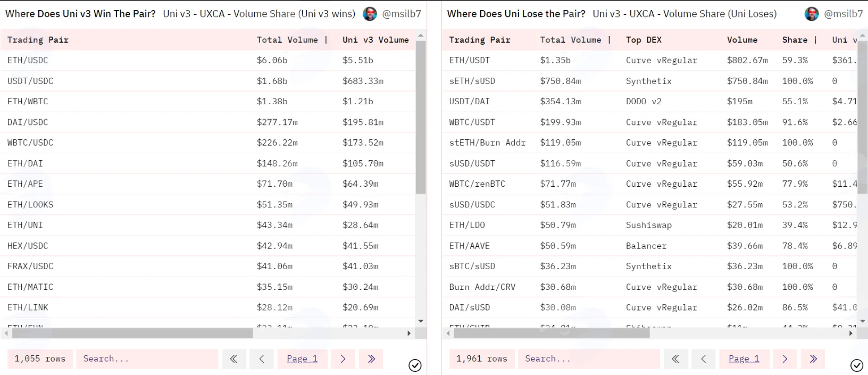
Task: Jump to last page in right table
Action: (813, 359)
